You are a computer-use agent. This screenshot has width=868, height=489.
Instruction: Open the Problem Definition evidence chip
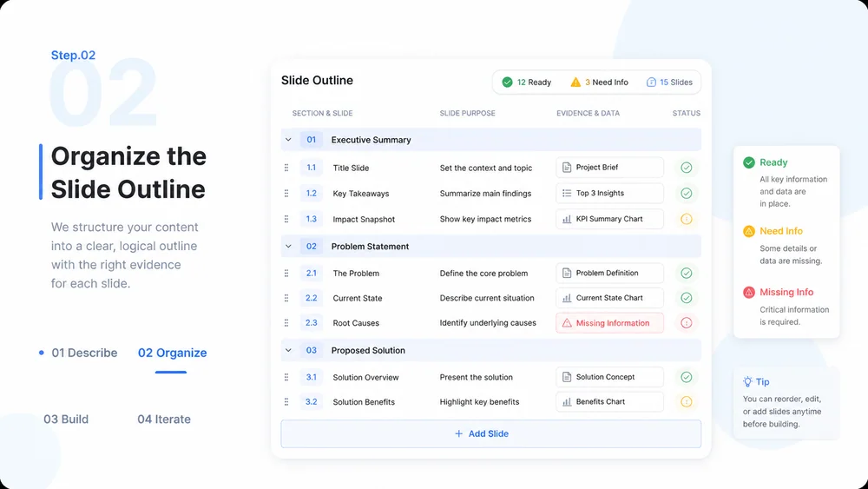point(609,273)
